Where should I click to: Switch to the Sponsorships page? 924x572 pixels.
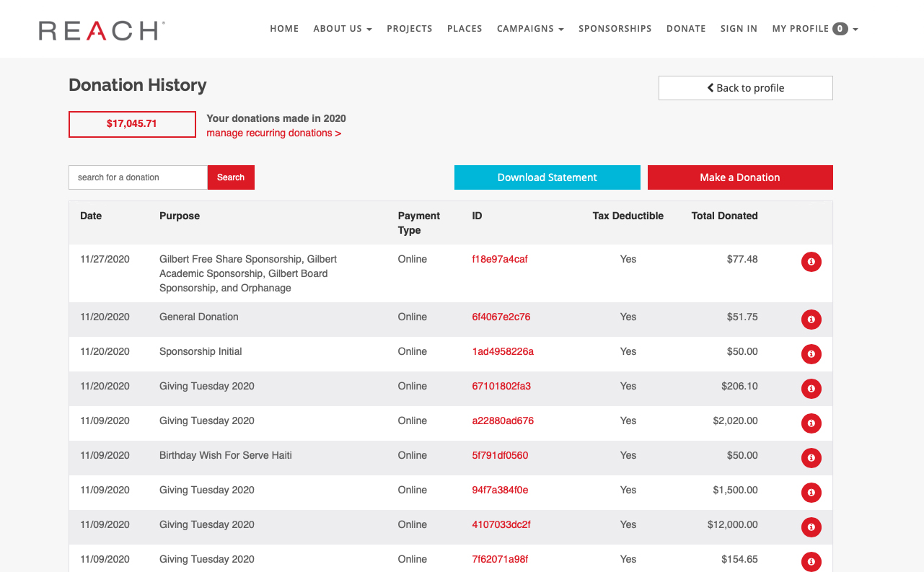coord(615,29)
